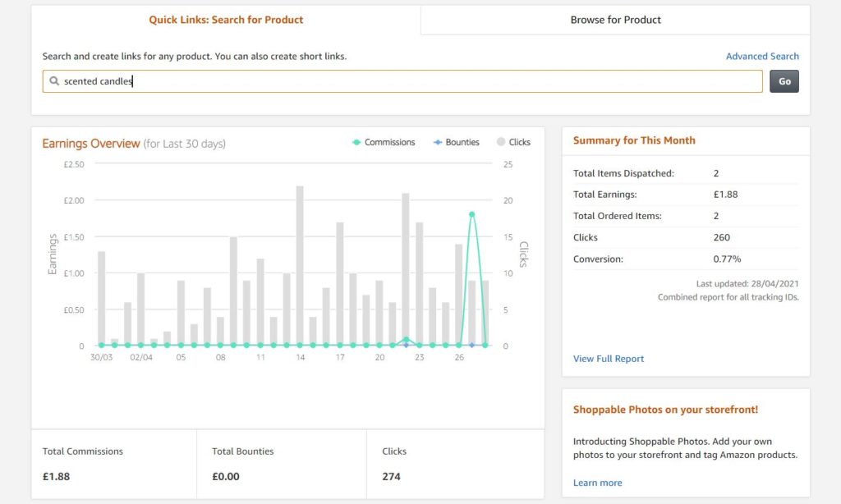This screenshot has width=841, height=504.
Task: Click the highest green commissions peak point
Action: 472,214
